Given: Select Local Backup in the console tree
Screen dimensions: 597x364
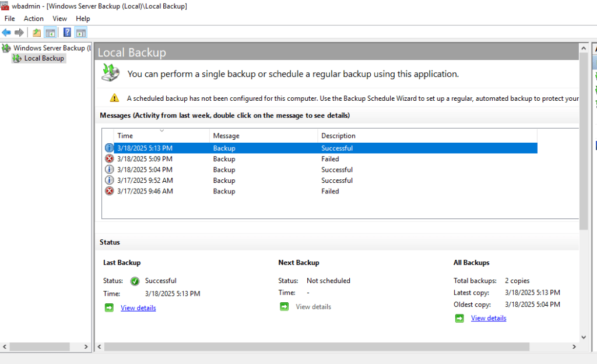Looking at the screenshot, I should point(44,58).
